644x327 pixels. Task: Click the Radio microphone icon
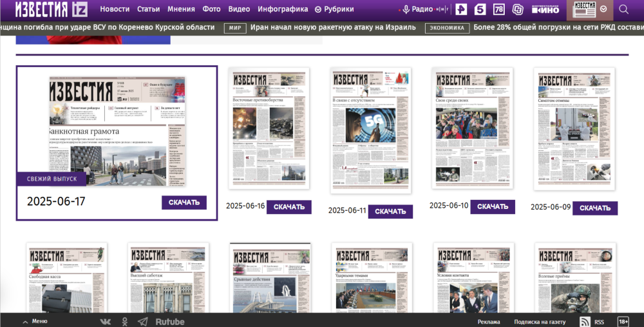(406, 9)
